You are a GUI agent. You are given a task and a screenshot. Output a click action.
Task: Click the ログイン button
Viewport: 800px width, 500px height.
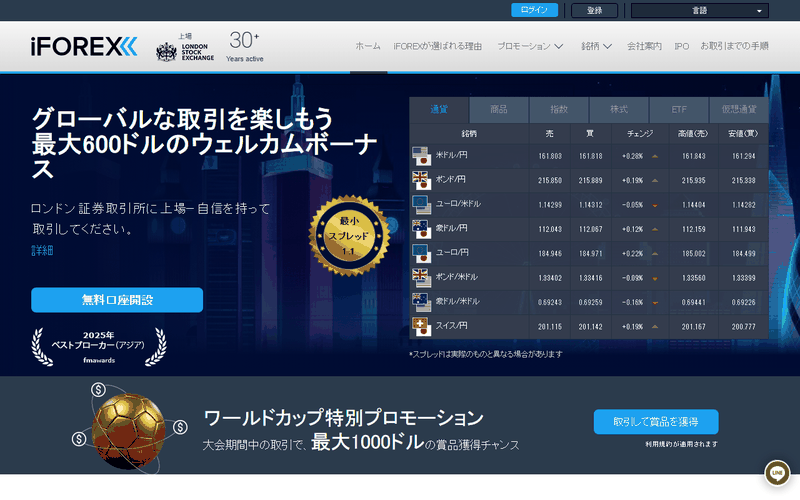pyautogui.click(x=534, y=10)
